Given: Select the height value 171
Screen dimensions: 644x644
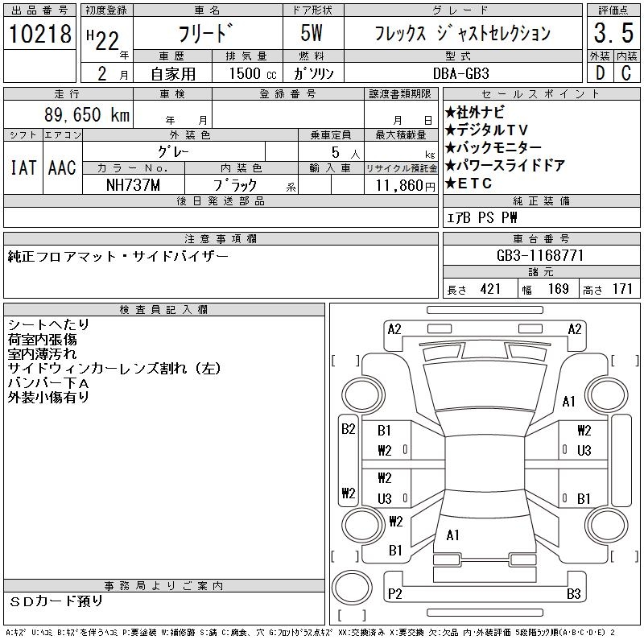Looking at the screenshot, I should pos(622,289).
